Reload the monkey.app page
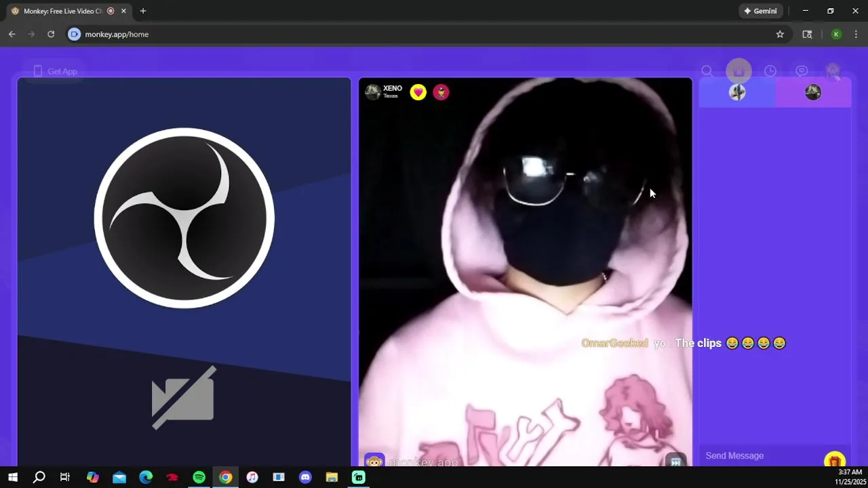Viewport: 868px width, 488px height. (x=51, y=34)
